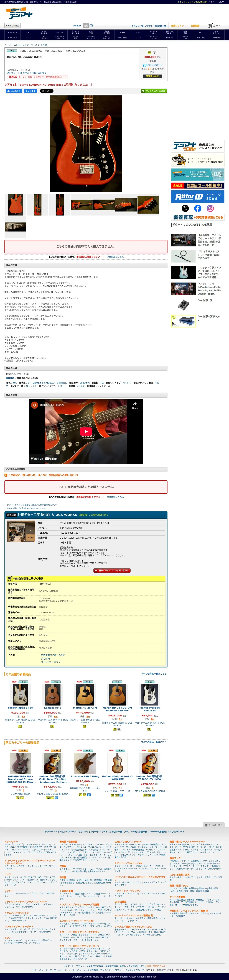Screen dimensions: 229x980
Task: Select the headstock close-up thumbnail
Action: [x=148, y=205]
